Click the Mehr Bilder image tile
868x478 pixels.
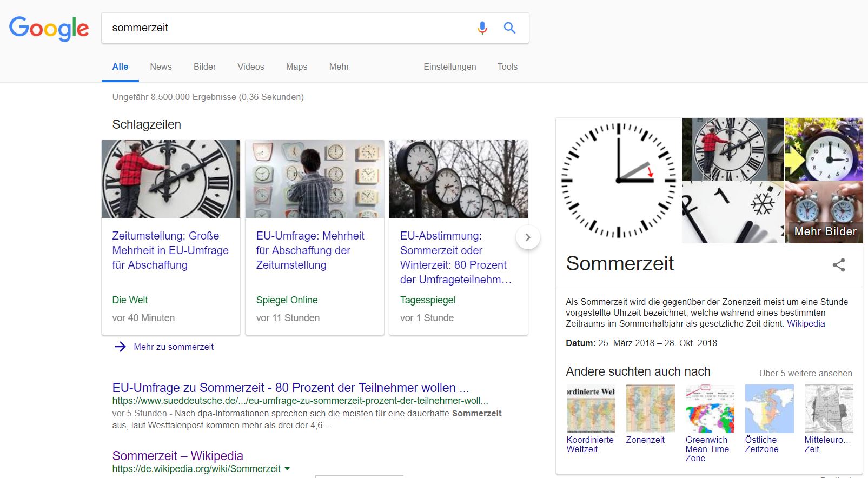click(823, 213)
